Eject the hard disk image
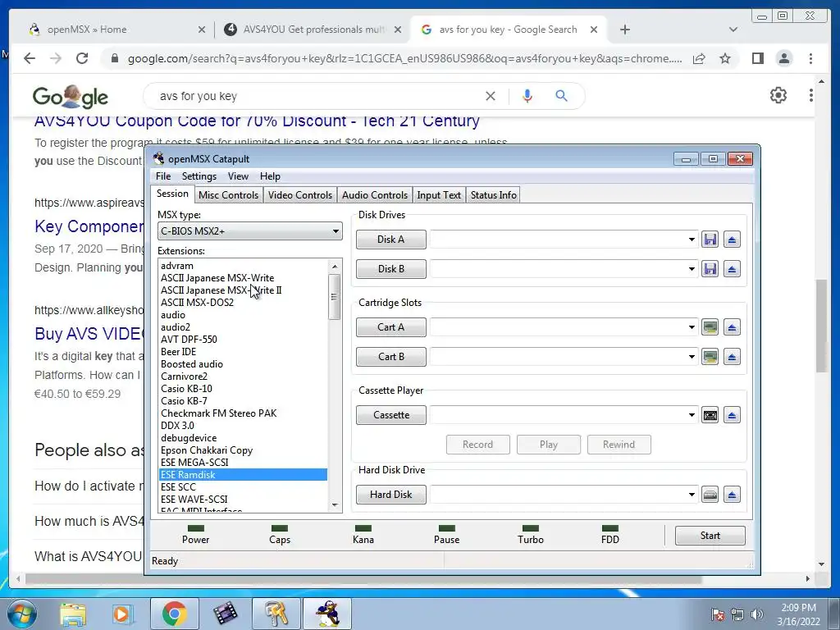This screenshot has height=630, width=840. pos(732,495)
